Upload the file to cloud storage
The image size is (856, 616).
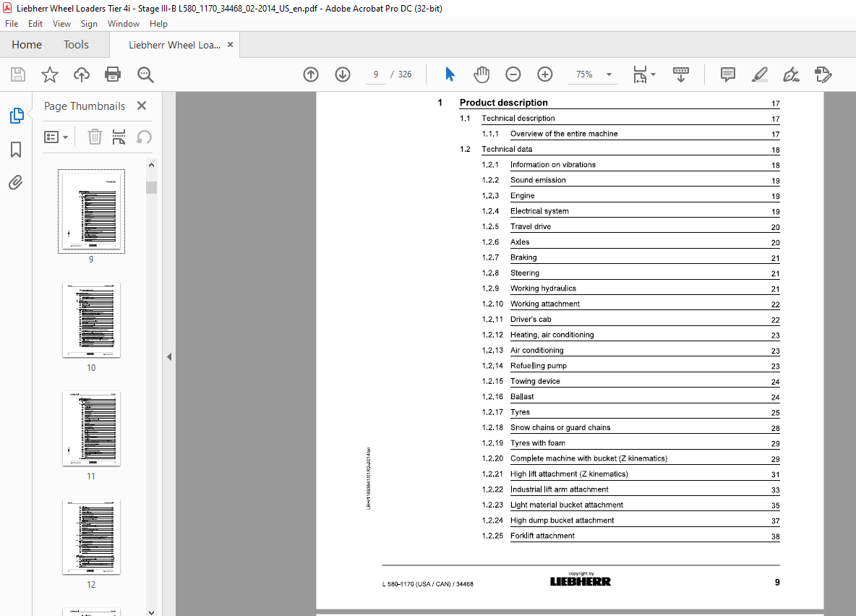coord(82,74)
